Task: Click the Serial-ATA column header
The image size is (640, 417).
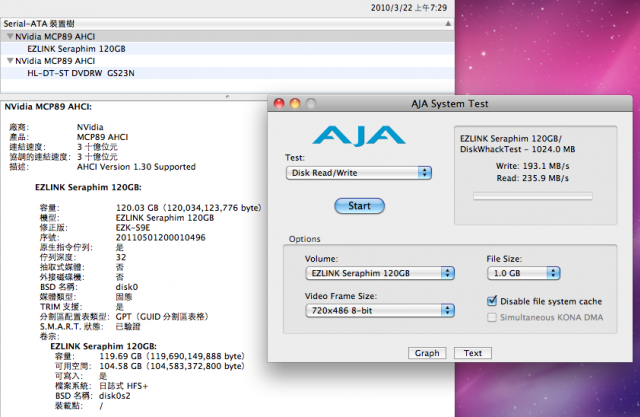Action: [x=227, y=24]
